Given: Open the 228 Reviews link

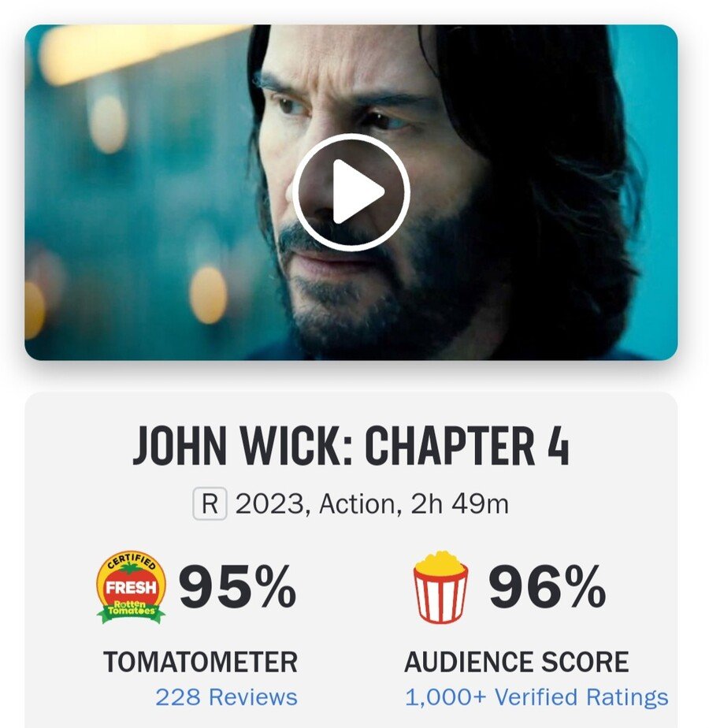Looking at the screenshot, I should (x=226, y=697).
